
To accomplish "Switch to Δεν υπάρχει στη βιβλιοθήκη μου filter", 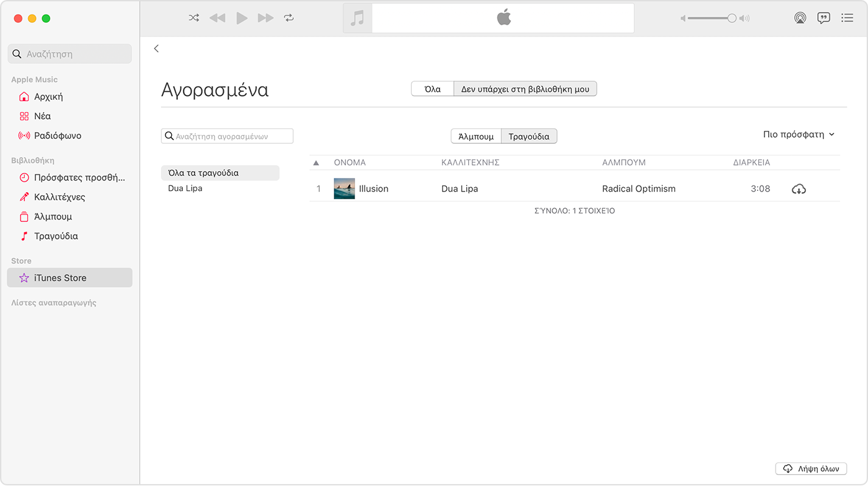I will pyautogui.click(x=525, y=89).
